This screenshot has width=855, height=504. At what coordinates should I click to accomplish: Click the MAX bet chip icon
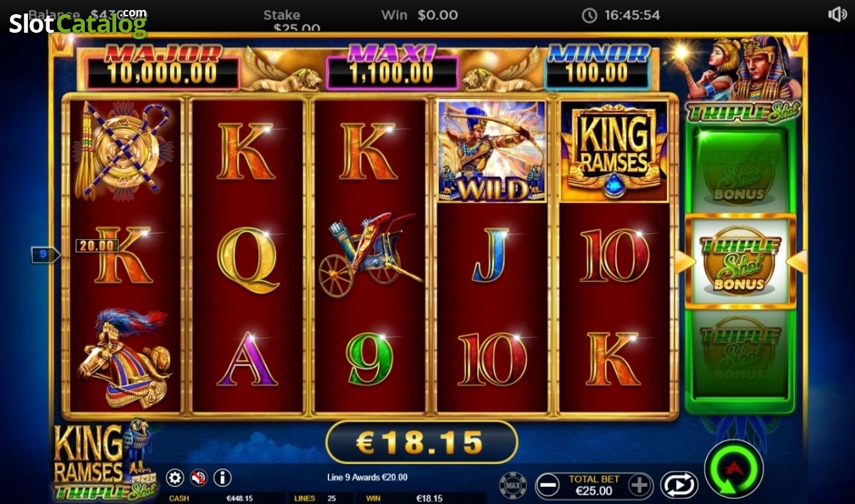(513, 485)
